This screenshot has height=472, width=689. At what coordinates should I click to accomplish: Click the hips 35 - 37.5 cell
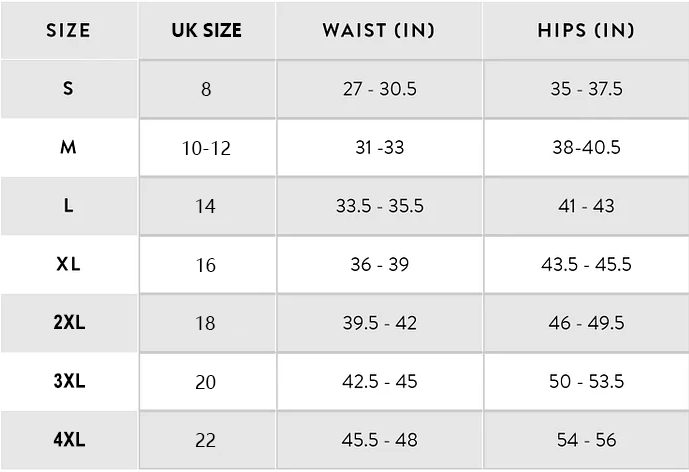coord(586,89)
